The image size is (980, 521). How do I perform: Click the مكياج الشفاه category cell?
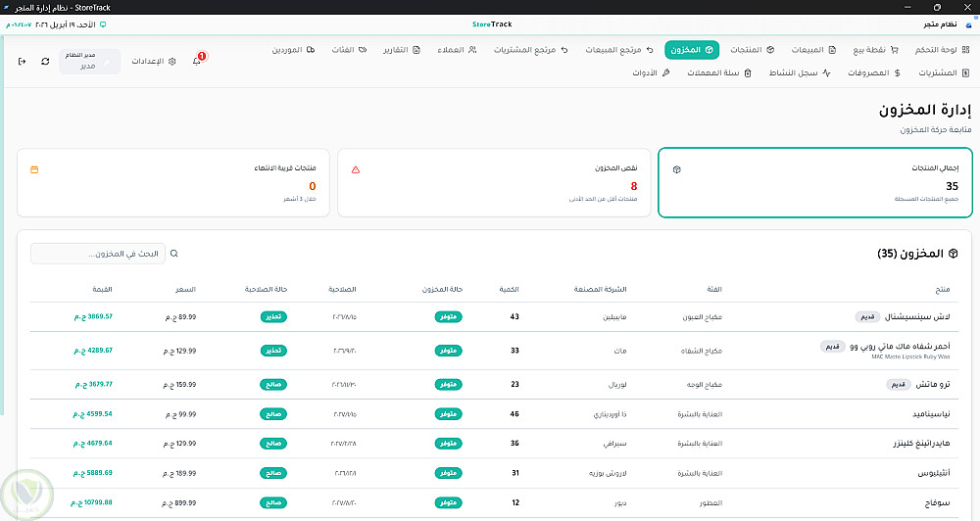pos(702,351)
